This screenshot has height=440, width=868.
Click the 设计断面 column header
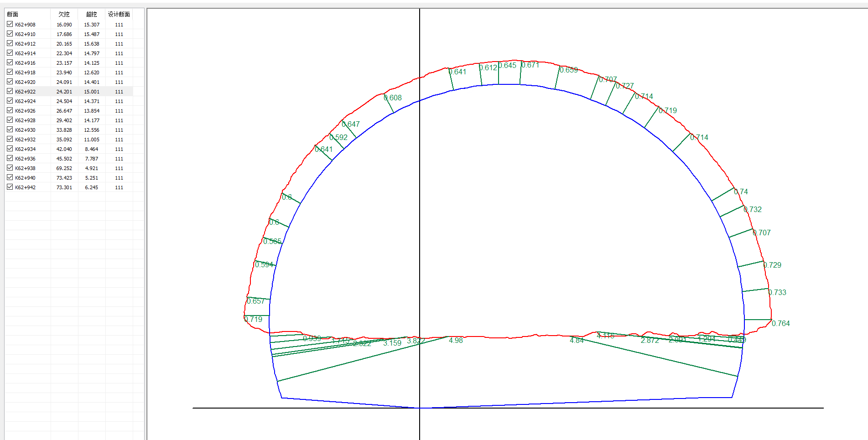tap(119, 14)
